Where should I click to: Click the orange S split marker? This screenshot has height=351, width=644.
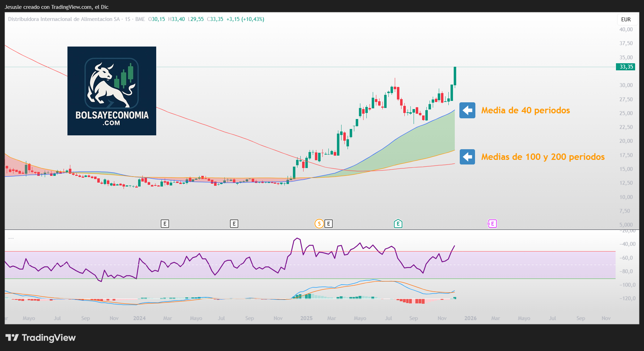[319, 224]
